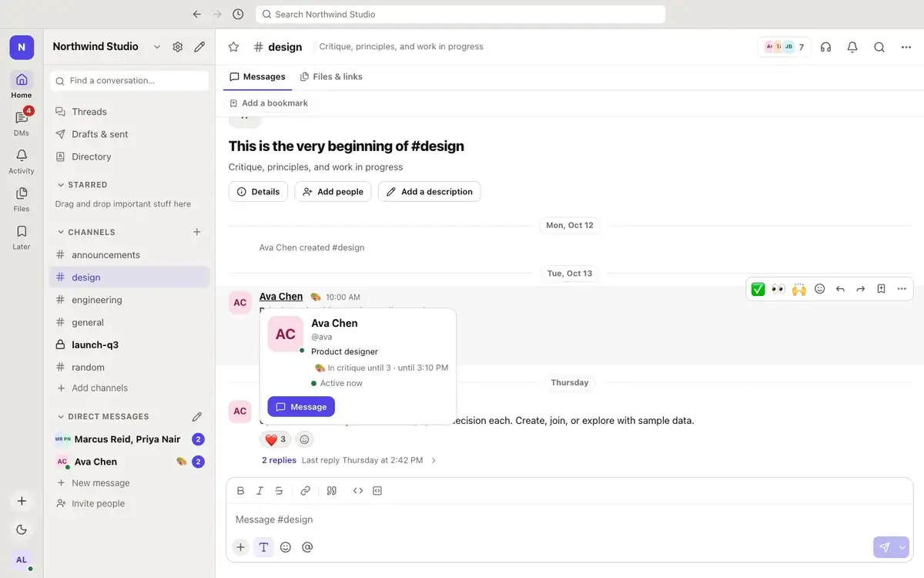924x578 pixels.
Task: Open DMs in left rail
Action: (x=22, y=123)
